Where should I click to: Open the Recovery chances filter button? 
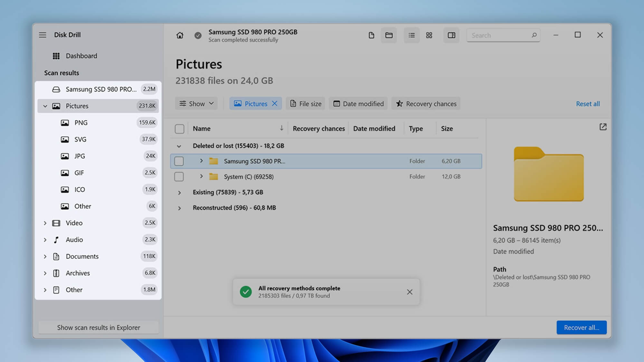pyautogui.click(x=426, y=104)
